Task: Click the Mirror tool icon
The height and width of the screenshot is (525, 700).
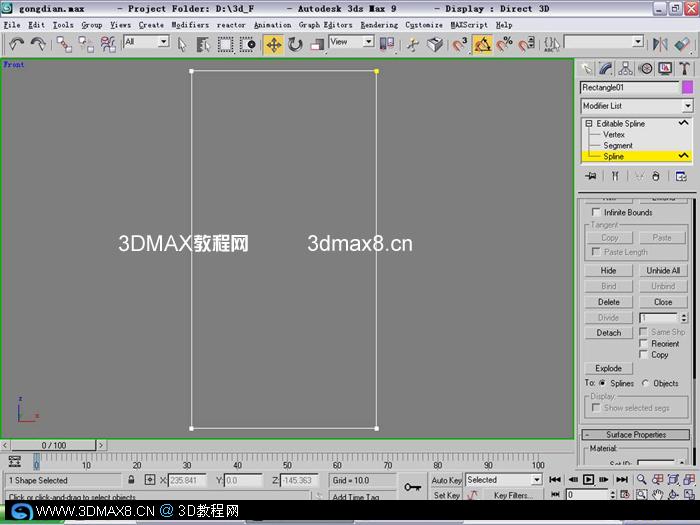Action: click(x=660, y=44)
